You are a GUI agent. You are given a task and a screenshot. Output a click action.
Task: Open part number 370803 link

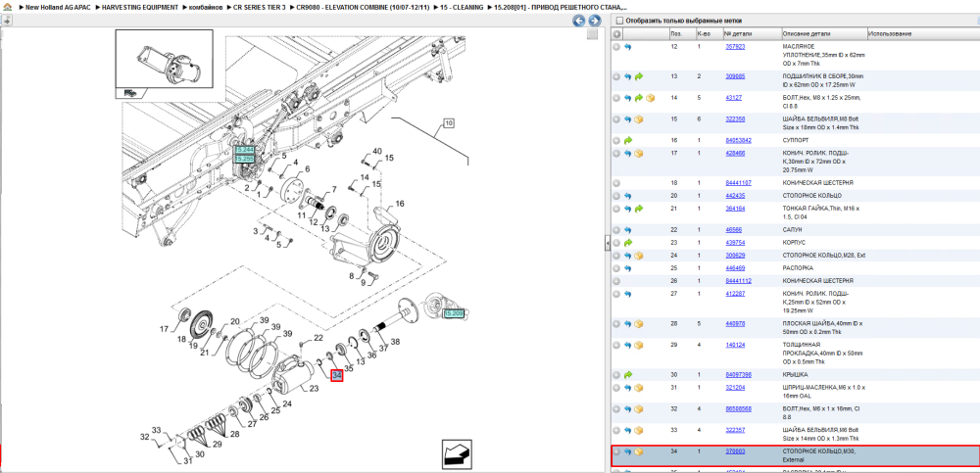(x=735, y=451)
